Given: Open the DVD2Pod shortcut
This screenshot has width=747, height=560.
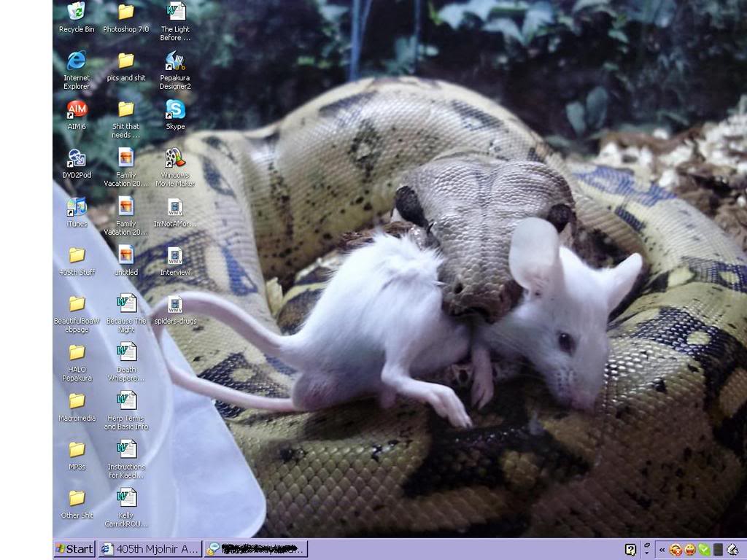Looking at the screenshot, I should click(x=76, y=163).
